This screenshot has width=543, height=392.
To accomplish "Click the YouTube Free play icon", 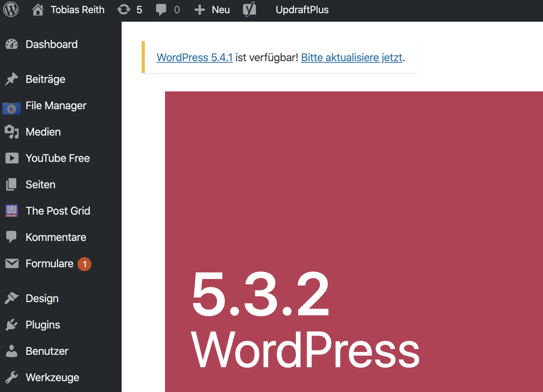I will coord(12,158).
